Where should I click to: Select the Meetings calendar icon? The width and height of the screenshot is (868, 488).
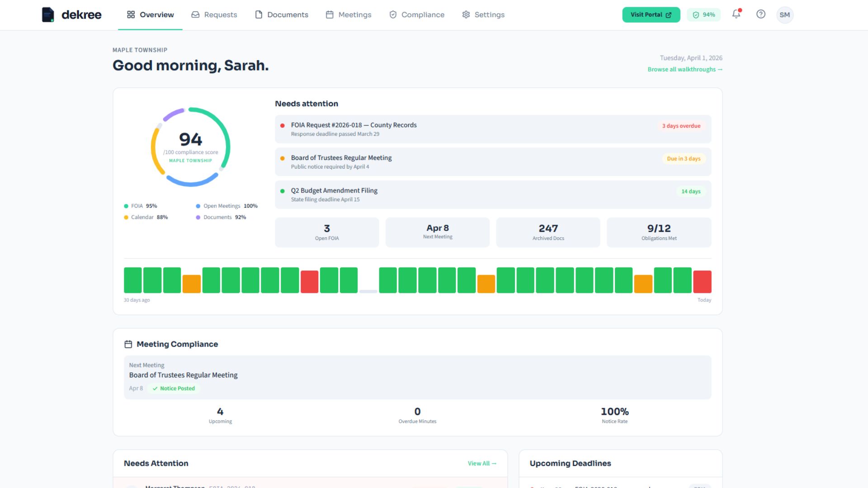click(x=329, y=14)
